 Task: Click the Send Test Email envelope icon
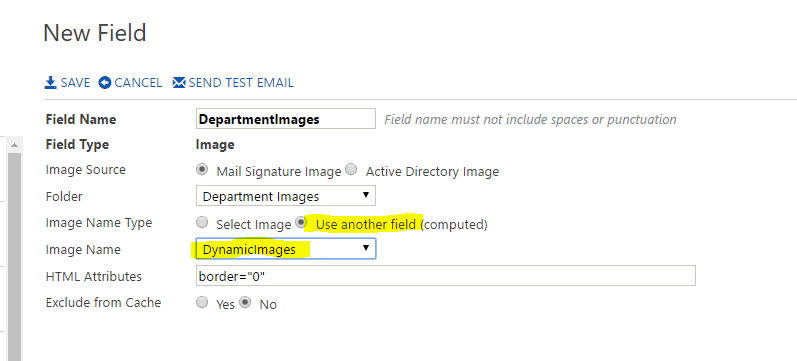point(179,82)
